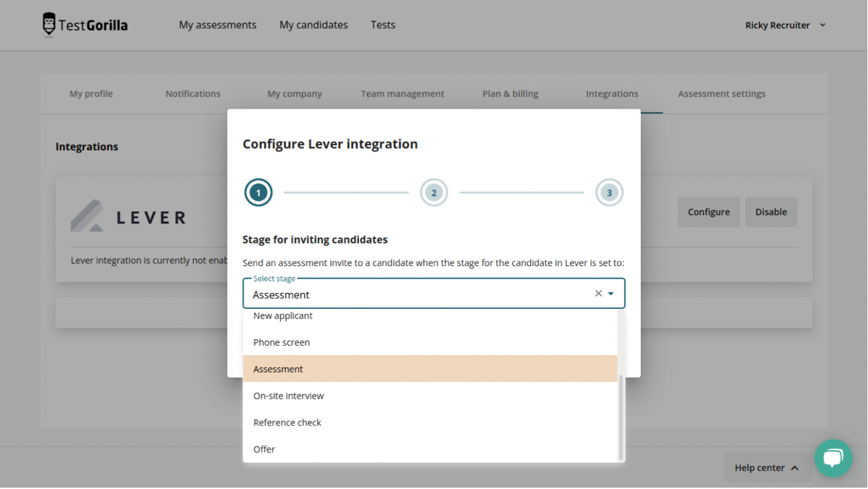Open the chat support widget

point(833,458)
